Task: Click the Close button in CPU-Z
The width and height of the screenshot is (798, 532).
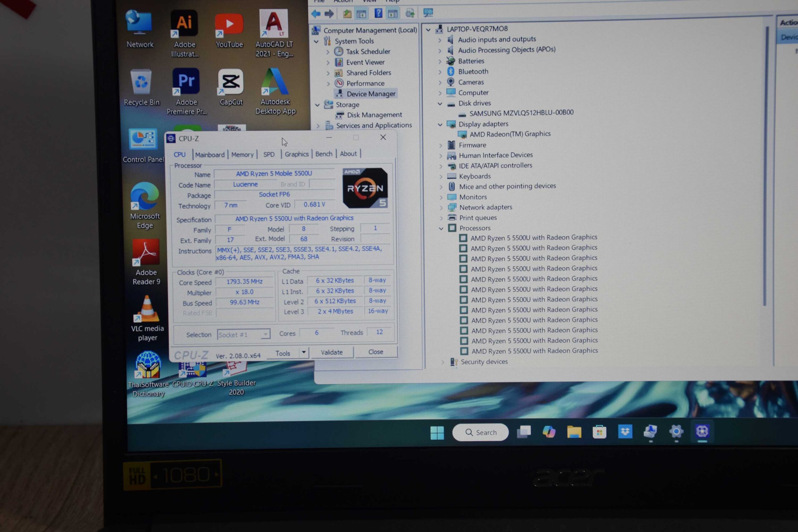Action: [376, 352]
